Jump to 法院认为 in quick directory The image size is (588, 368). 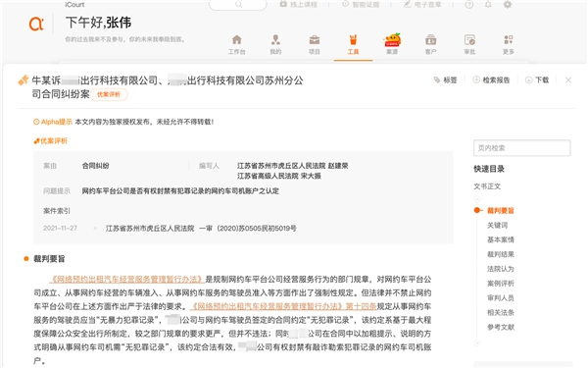coord(500,269)
